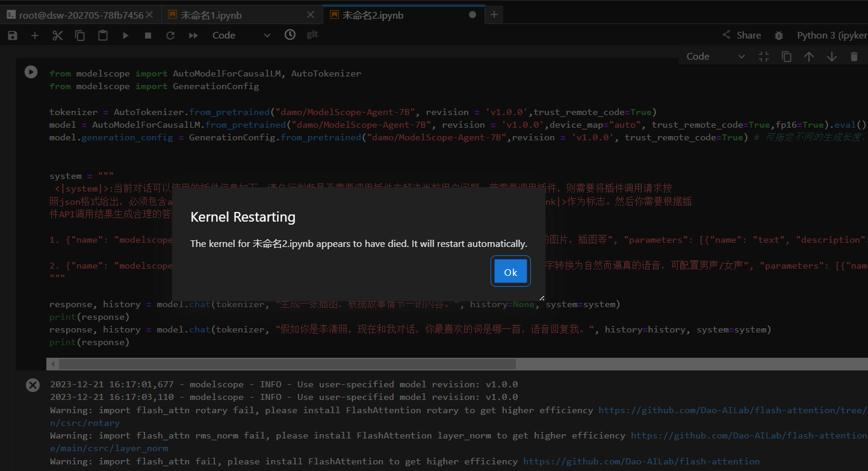The height and width of the screenshot is (471, 868).
Task: Cut the selected cell with the scissors icon
Action: click(x=58, y=36)
